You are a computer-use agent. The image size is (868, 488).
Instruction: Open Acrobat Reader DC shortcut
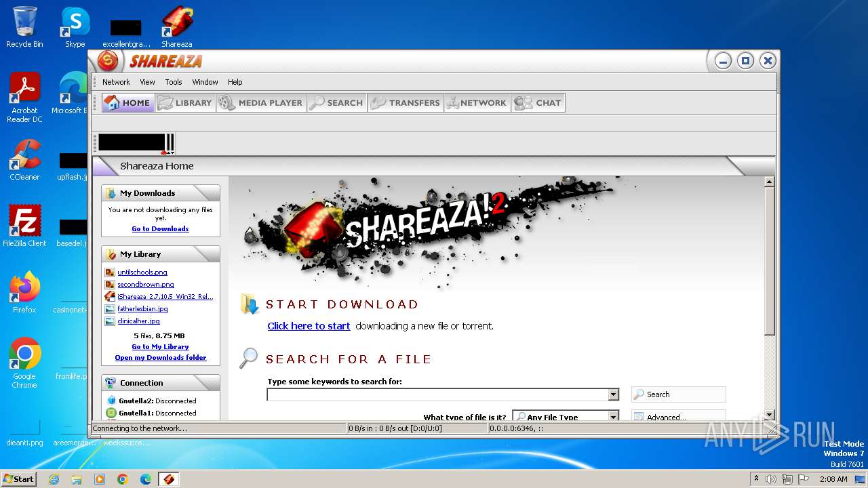point(24,98)
